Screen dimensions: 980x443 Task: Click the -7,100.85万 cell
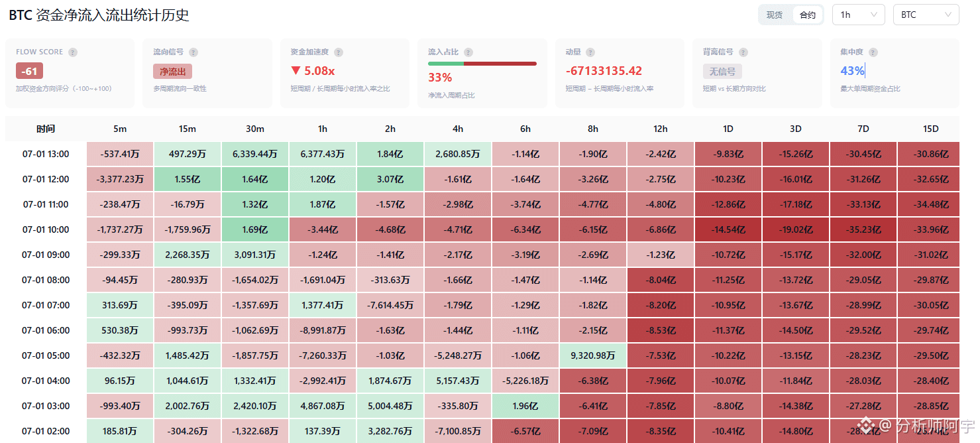pos(458,431)
